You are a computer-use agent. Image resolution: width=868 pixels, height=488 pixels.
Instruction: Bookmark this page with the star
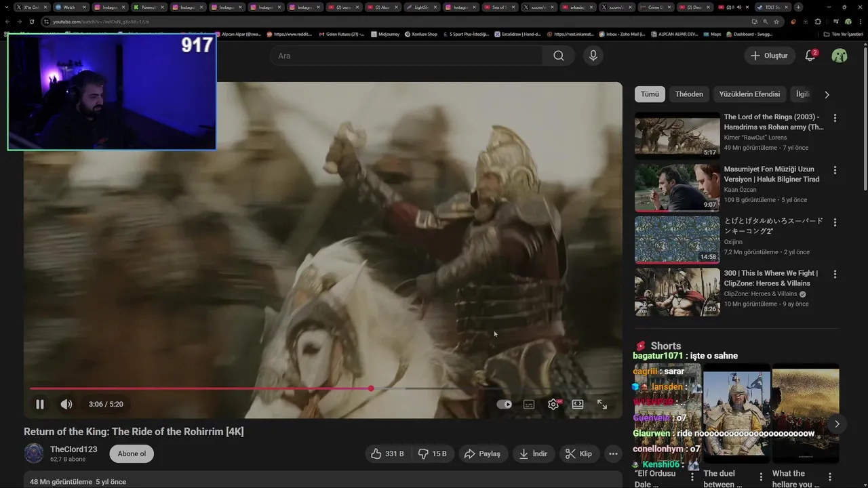click(x=776, y=22)
